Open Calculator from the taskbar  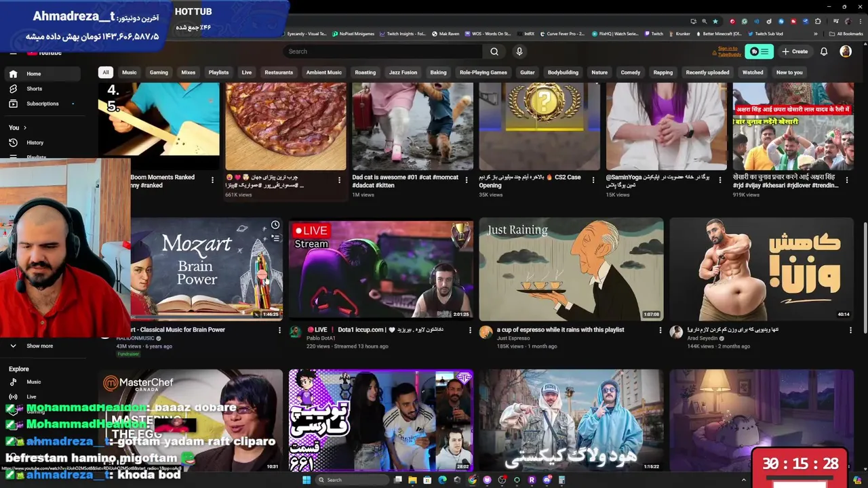point(561,480)
